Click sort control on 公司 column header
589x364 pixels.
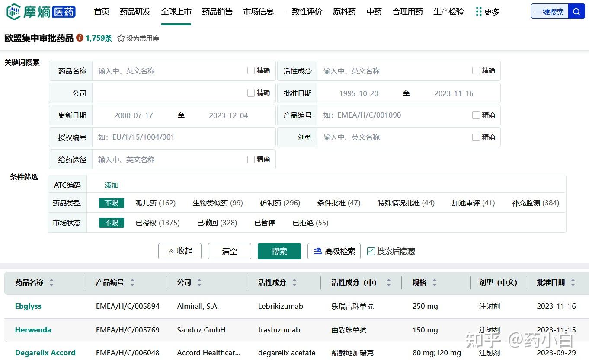[x=199, y=282]
